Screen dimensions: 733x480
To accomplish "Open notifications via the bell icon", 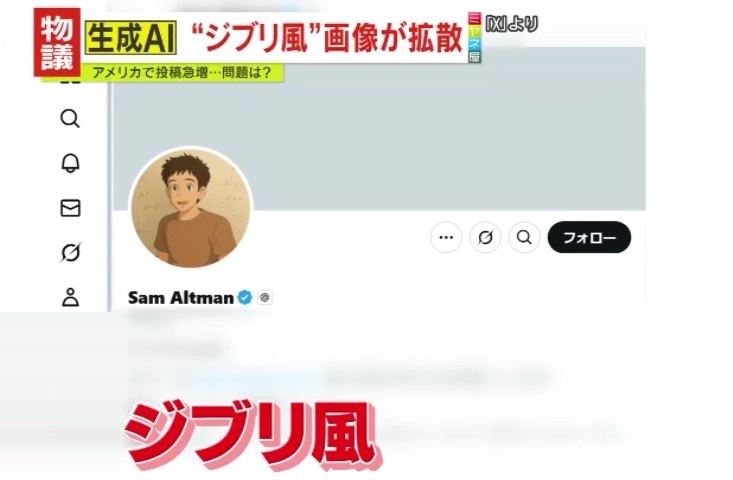I will point(70,164).
